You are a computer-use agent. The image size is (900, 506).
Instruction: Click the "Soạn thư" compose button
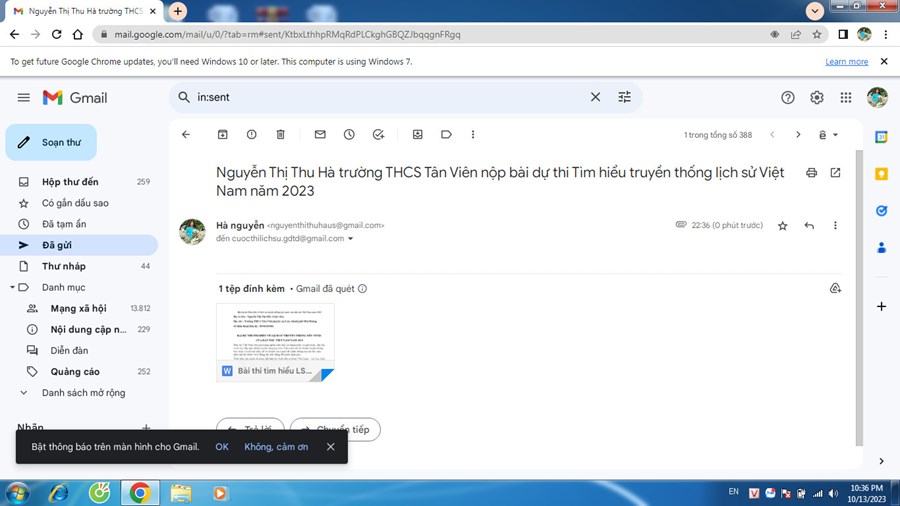pos(51,142)
